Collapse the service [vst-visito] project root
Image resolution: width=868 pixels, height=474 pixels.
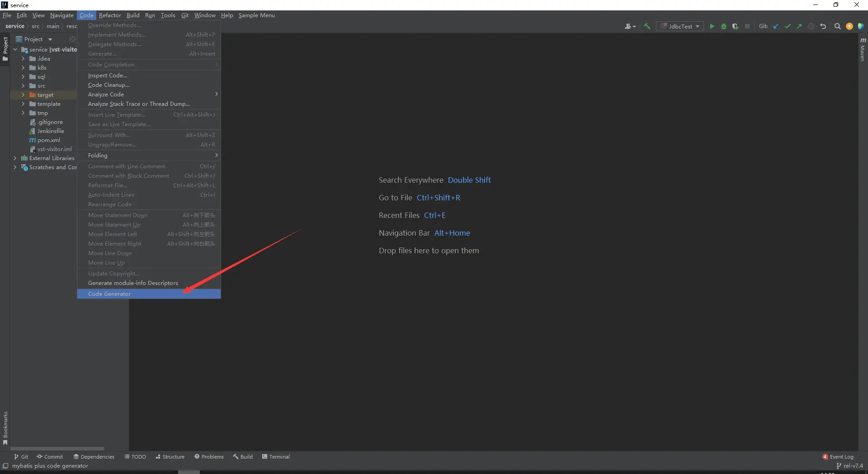(15, 49)
